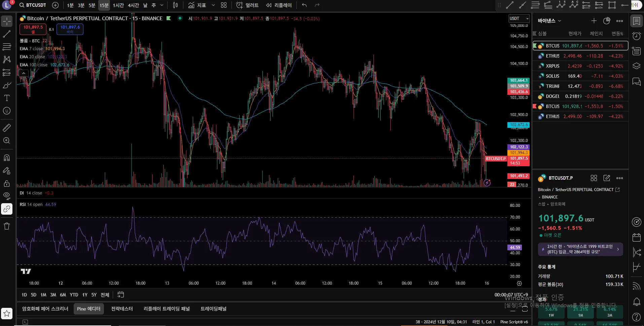The height and width of the screenshot is (326, 644).
Task: Create an alert with 얼러트 button
Action: pyautogui.click(x=247, y=5)
